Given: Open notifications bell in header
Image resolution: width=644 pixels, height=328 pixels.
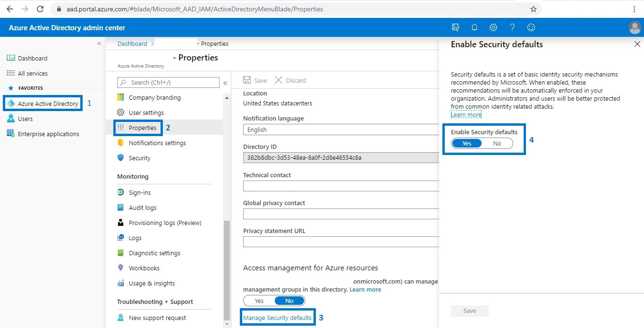Looking at the screenshot, I should (475, 27).
